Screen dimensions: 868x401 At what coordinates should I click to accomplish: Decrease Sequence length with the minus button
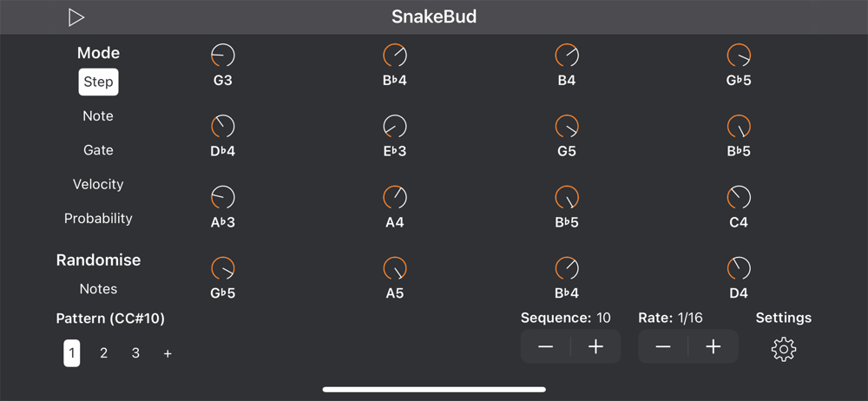(546, 347)
